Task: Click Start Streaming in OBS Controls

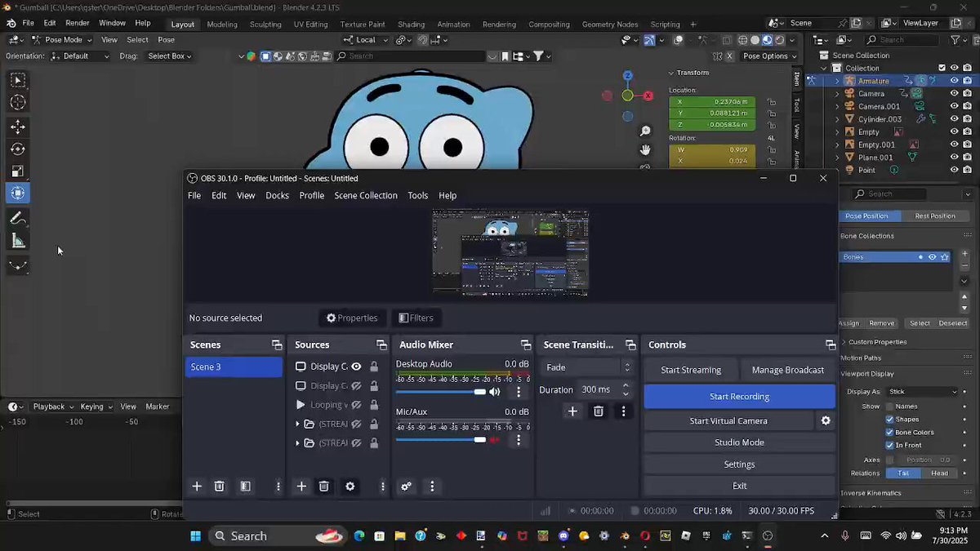Action: click(x=691, y=370)
